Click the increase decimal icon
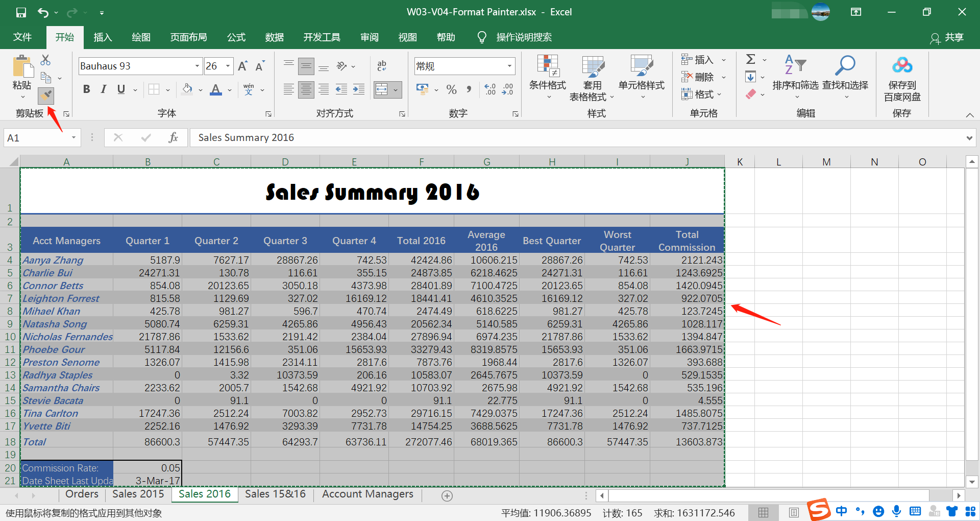This screenshot has height=521, width=980. (x=490, y=89)
